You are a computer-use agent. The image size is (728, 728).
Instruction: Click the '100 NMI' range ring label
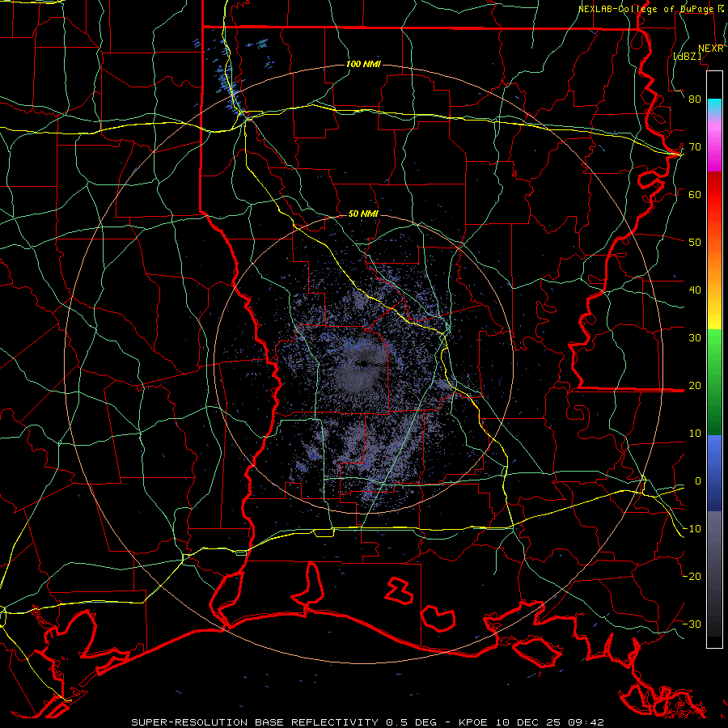[363, 64]
